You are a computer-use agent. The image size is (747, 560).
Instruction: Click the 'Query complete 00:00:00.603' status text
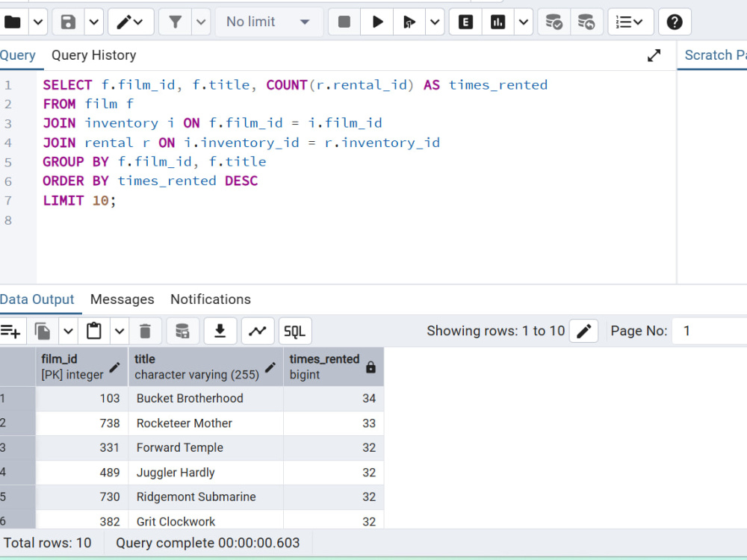point(208,543)
